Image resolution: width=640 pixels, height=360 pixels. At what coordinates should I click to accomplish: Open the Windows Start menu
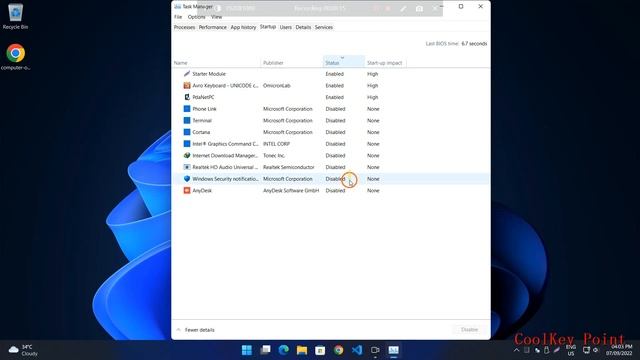click(x=247, y=350)
